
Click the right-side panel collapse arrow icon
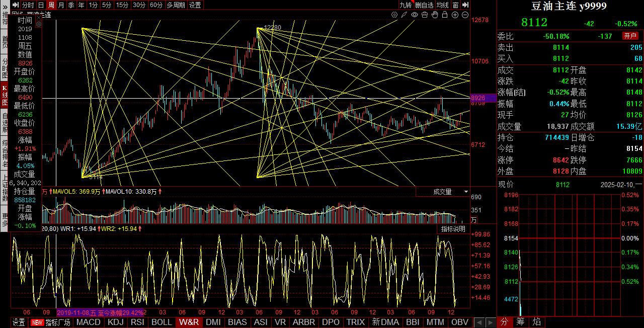[x=466, y=5]
